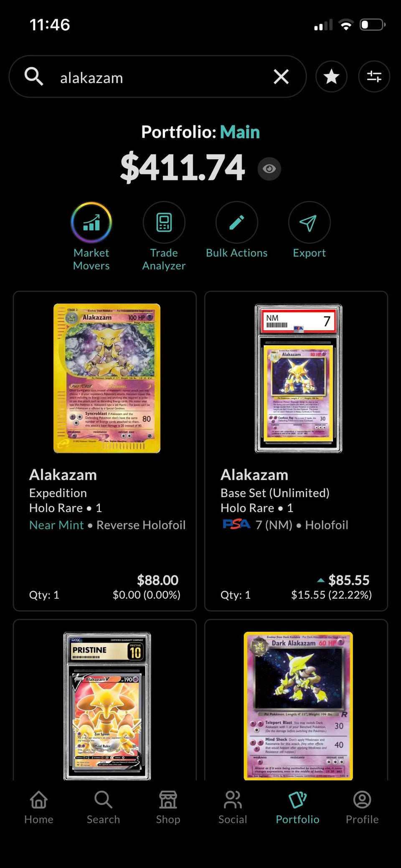This screenshot has height=868, width=401.
Task: Open the CGC Pristine 10 Alakazam V card
Action: click(107, 706)
